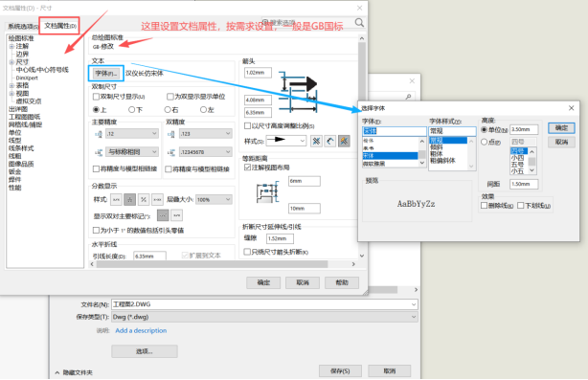The width and height of the screenshot is (588, 380).
Task: Click the 文件名 input field
Action: click(264, 304)
